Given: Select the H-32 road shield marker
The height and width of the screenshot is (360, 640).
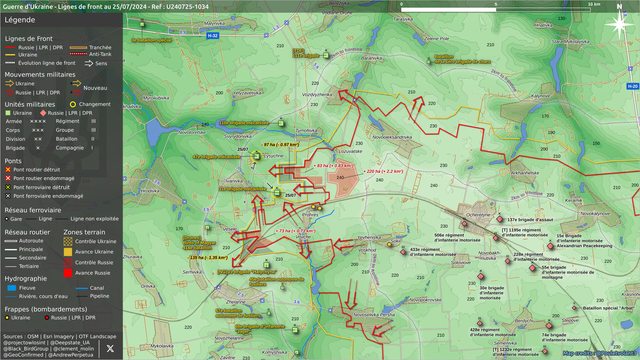Looking at the screenshot, I should pyautogui.click(x=212, y=36).
